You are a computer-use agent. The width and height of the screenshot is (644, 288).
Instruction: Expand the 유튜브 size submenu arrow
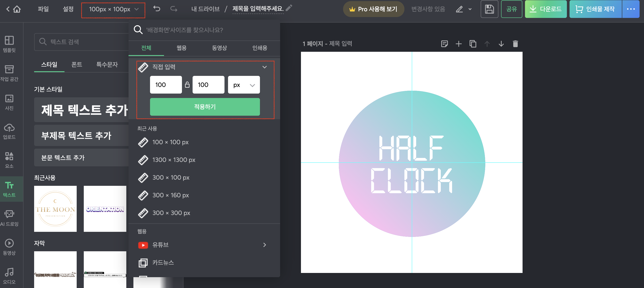[265, 245]
